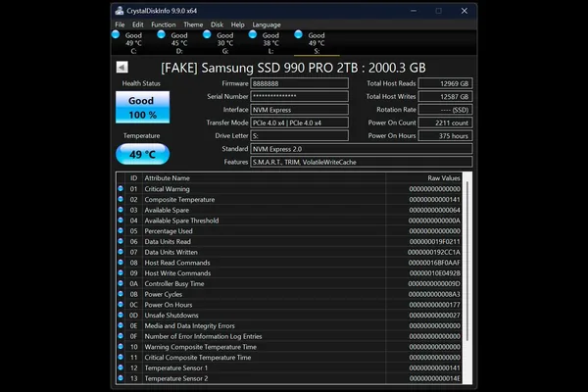Click Total Host Reads value 12969 GB
The image size is (588, 392).
(446, 83)
